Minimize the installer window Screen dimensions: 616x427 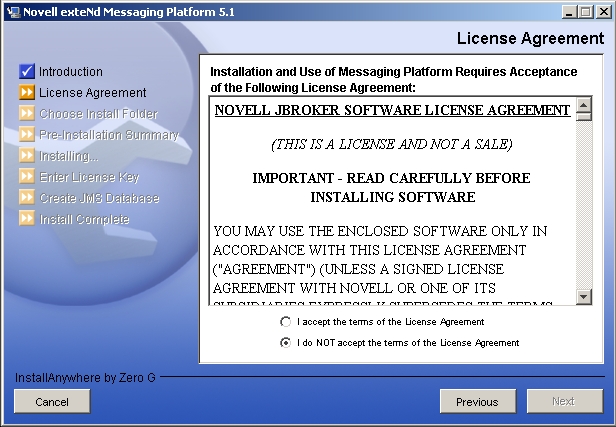tap(568, 12)
